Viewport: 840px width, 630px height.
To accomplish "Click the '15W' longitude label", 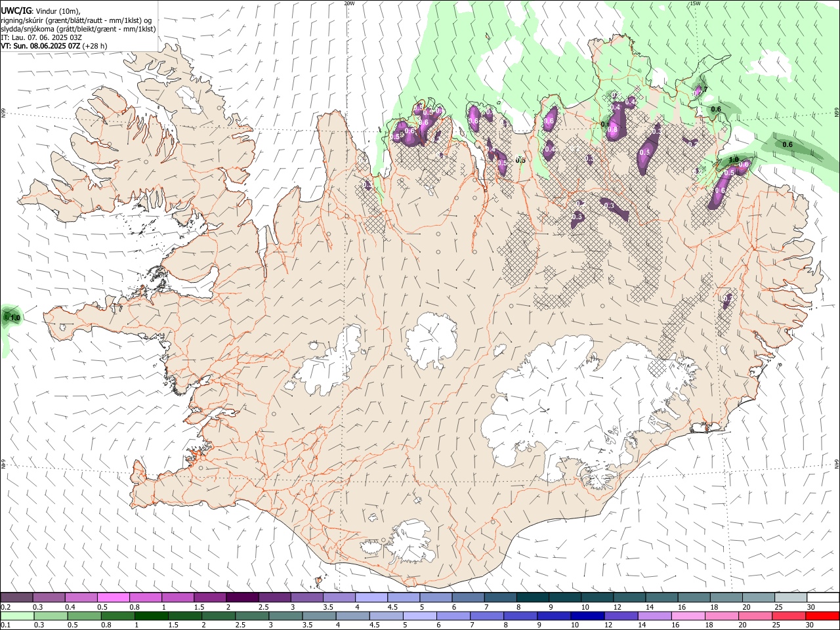I will [695, 3].
